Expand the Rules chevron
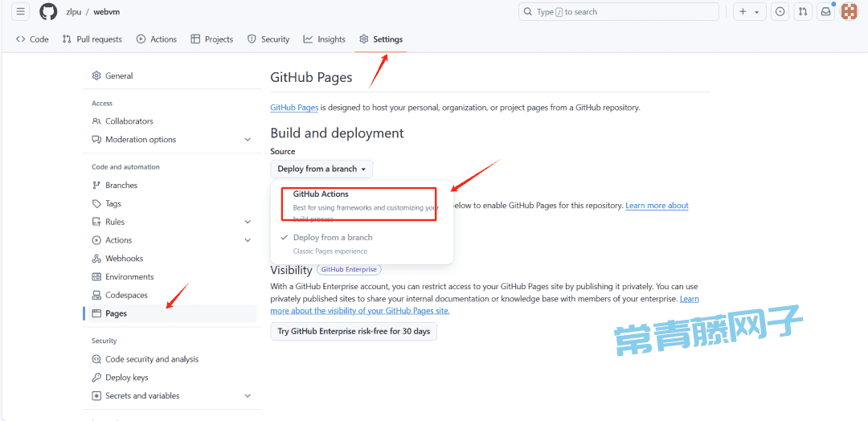Image resolution: width=868 pixels, height=421 pixels. click(248, 222)
